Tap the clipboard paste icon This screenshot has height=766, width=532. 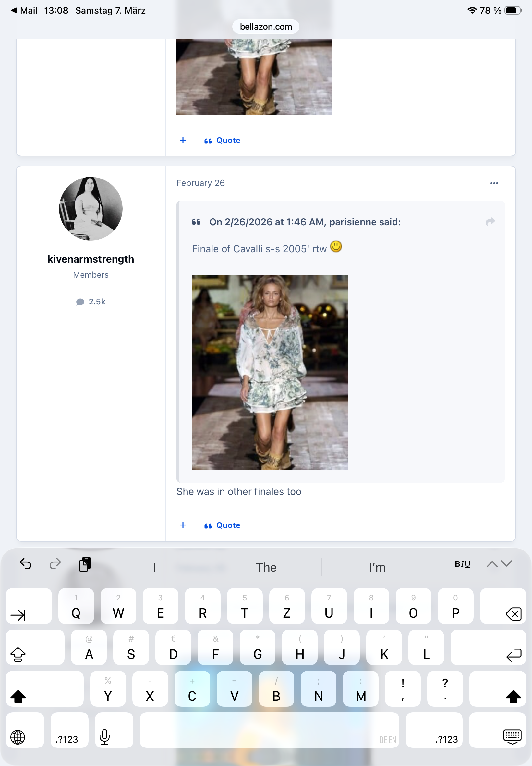(85, 564)
